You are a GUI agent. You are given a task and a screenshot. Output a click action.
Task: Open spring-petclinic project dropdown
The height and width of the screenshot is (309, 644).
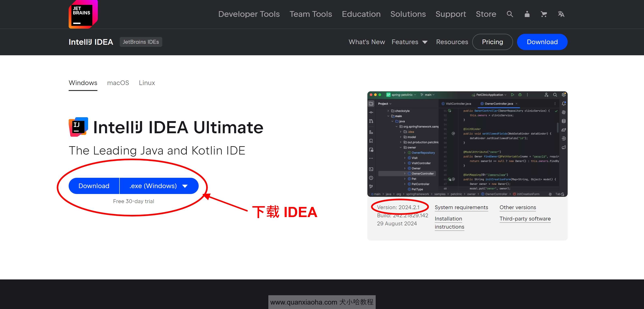tap(401, 95)
